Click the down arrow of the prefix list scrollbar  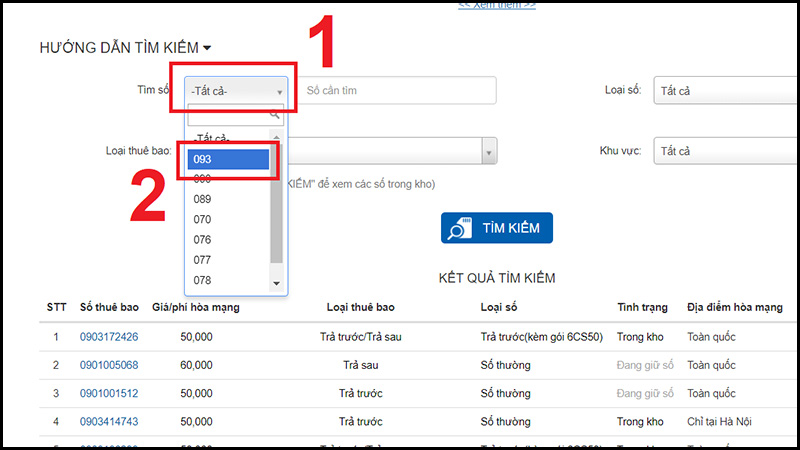(277, 284)
